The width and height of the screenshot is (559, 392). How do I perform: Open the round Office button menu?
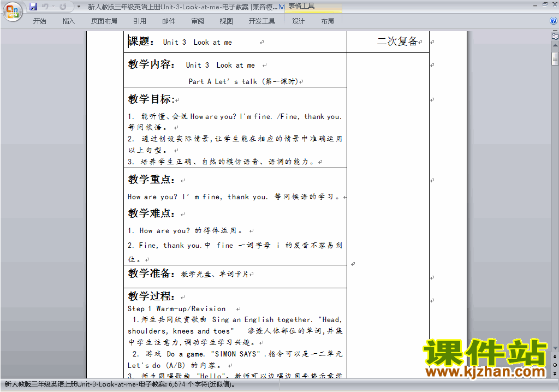point(13,12)
